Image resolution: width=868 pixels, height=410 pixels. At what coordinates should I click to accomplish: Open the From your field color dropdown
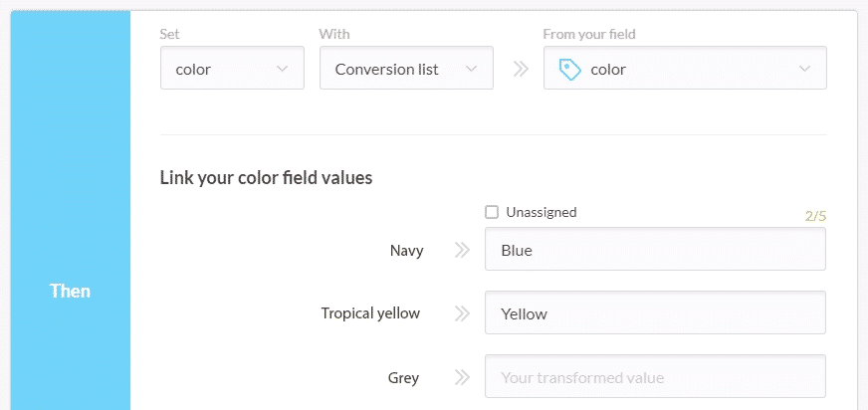tap(685, 68)
